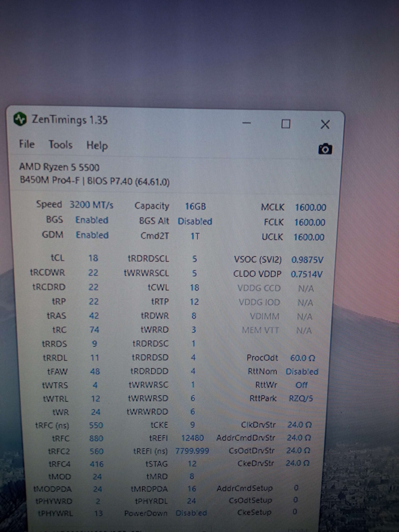Click the tMRDPDA value 16
This screenshot has height=532, width=399.
click(192, 489)
